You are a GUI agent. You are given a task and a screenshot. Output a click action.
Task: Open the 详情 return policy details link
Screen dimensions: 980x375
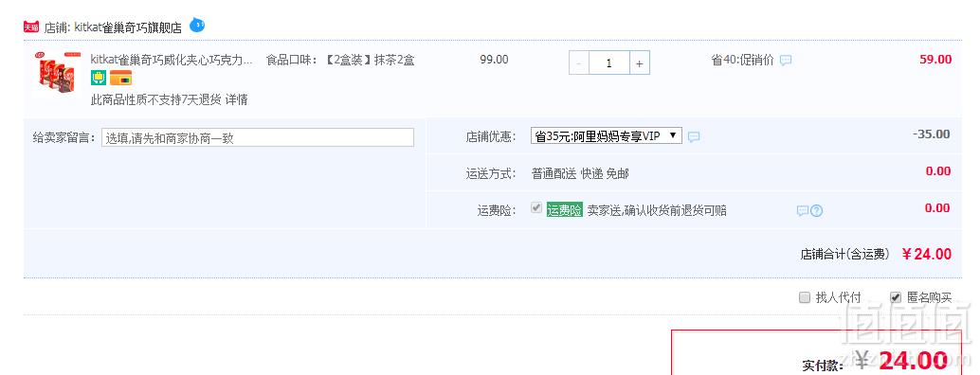(236, 99)
